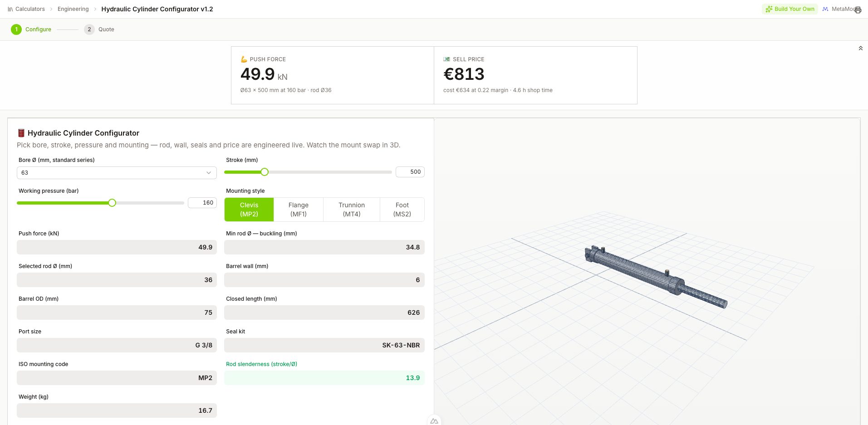Click the Working pressure slider handle
The width and height of the screenshot is (868, 425).
pyautogui.click(x=112, y=203)
